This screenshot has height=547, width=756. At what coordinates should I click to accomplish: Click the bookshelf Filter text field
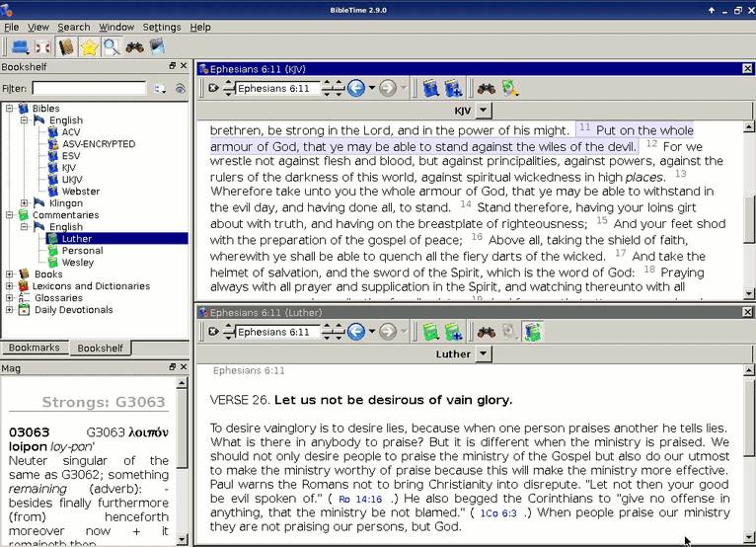click(x=88, y=88)
